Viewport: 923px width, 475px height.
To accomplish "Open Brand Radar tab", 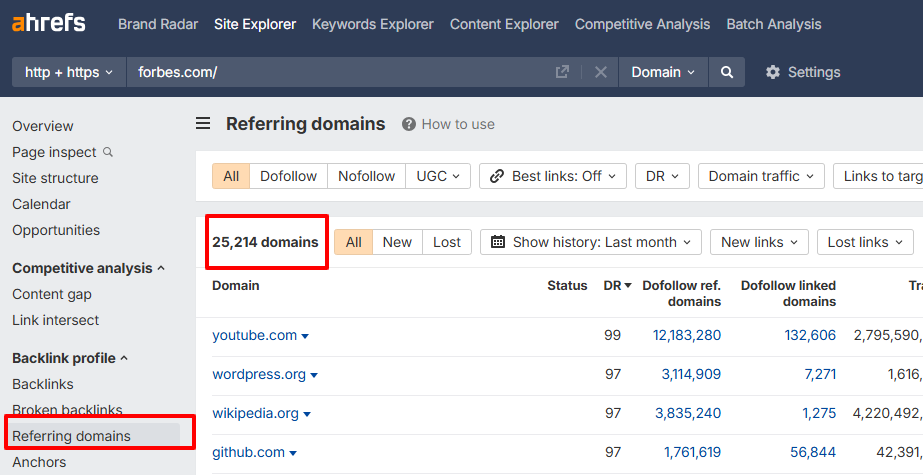I will 158,24.
